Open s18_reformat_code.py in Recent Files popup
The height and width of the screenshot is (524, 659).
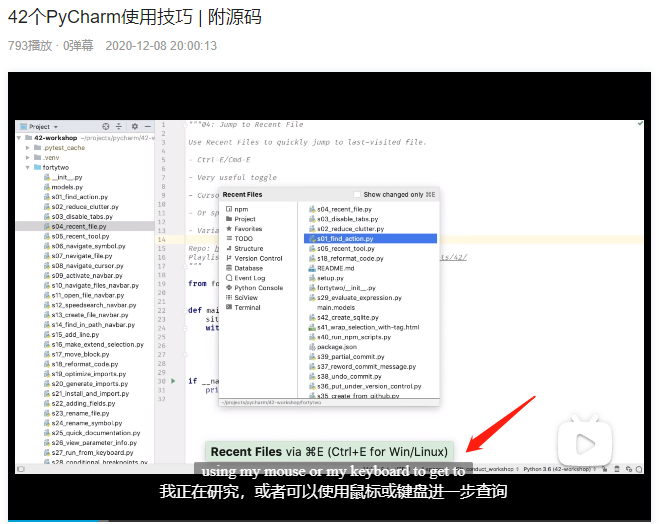346,258
